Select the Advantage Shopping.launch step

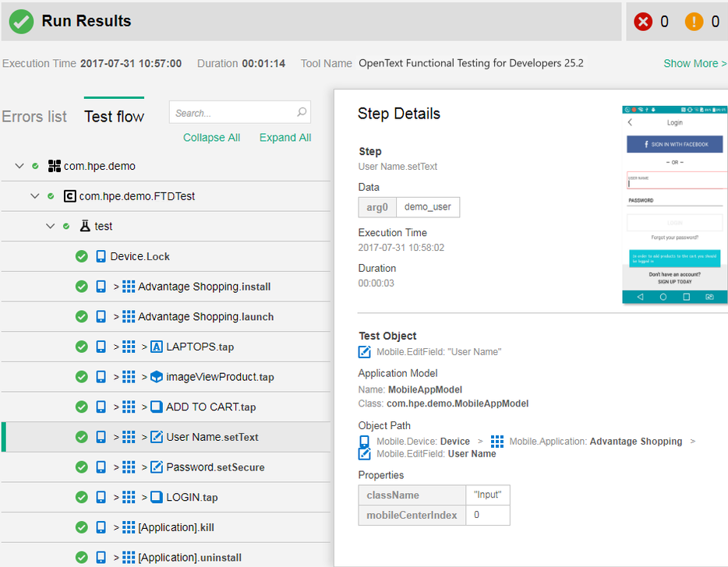(x=206, y=317)
